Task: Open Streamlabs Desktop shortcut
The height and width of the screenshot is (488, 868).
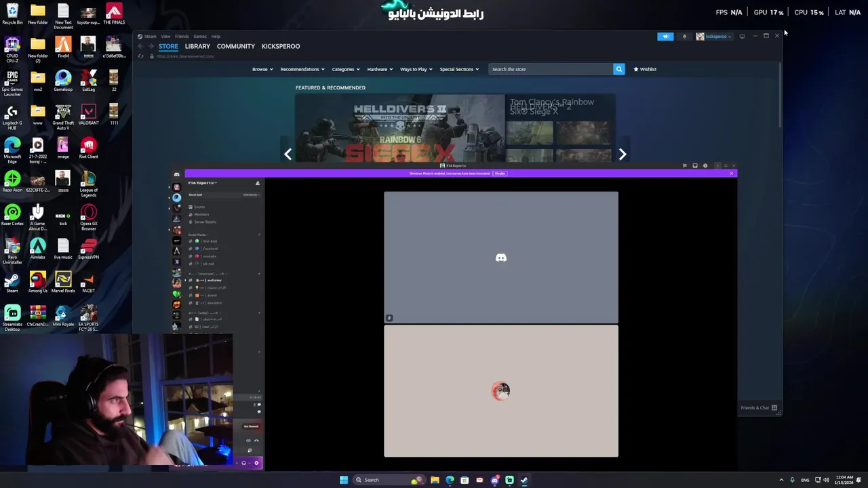Action: click(x=12, y=319)
